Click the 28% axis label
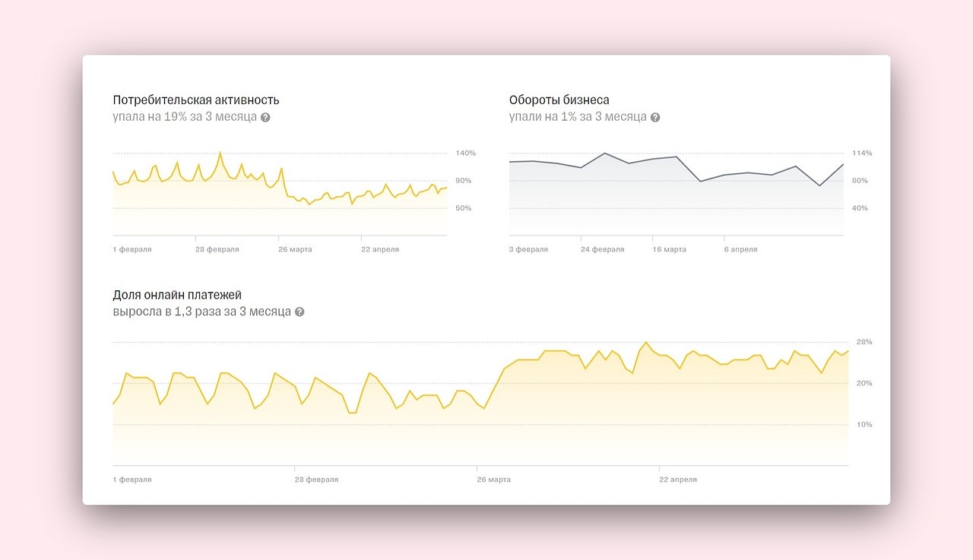The width and height of the screenshot is (973, 560). point(864,343)
